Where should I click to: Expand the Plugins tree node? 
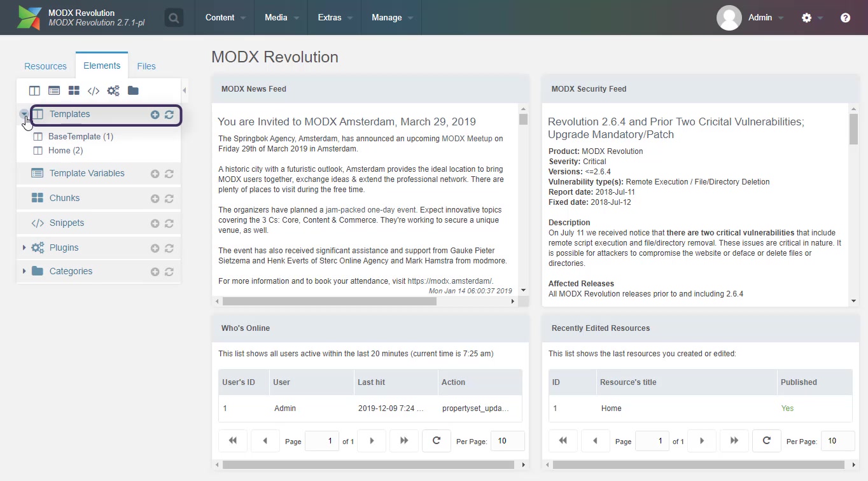[24, 247]
